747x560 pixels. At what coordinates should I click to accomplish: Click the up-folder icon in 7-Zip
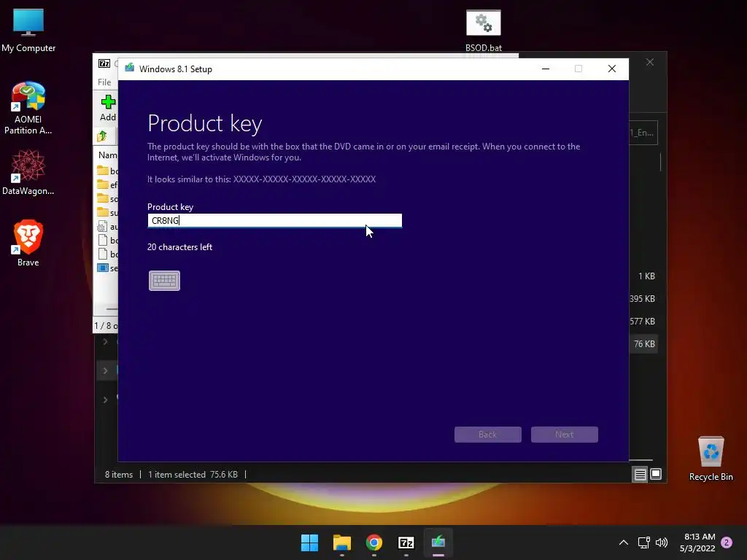102,136
